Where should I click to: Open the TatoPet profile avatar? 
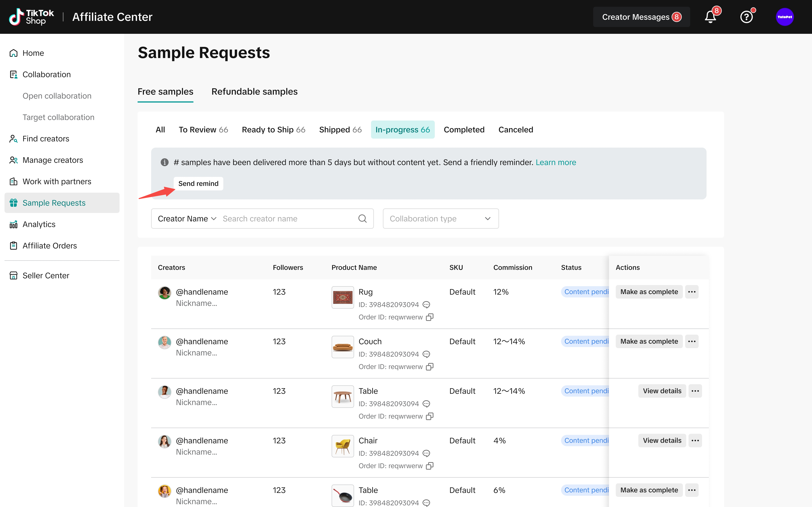pyautogui.click(x=785, y=17)
